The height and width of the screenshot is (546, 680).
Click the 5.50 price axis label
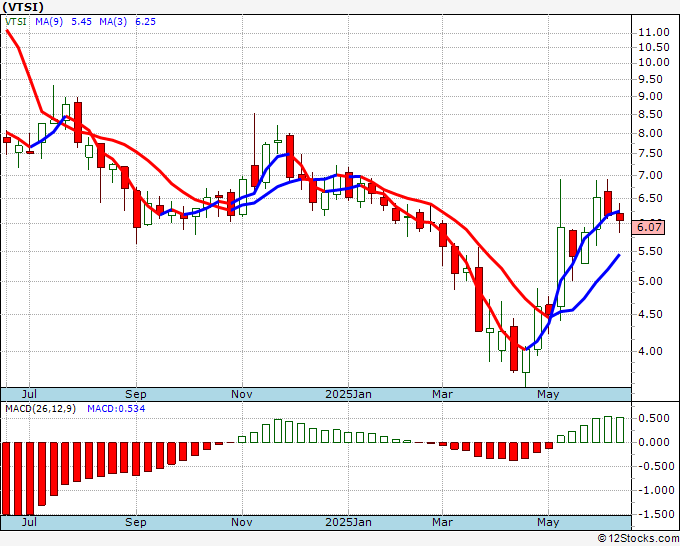coord(651,252)
